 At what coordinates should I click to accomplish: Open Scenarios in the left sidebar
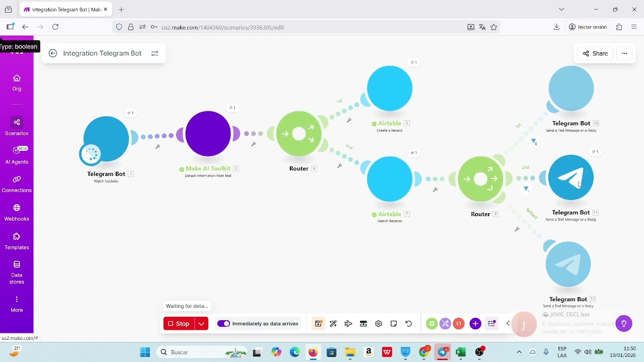pos(17,127)
